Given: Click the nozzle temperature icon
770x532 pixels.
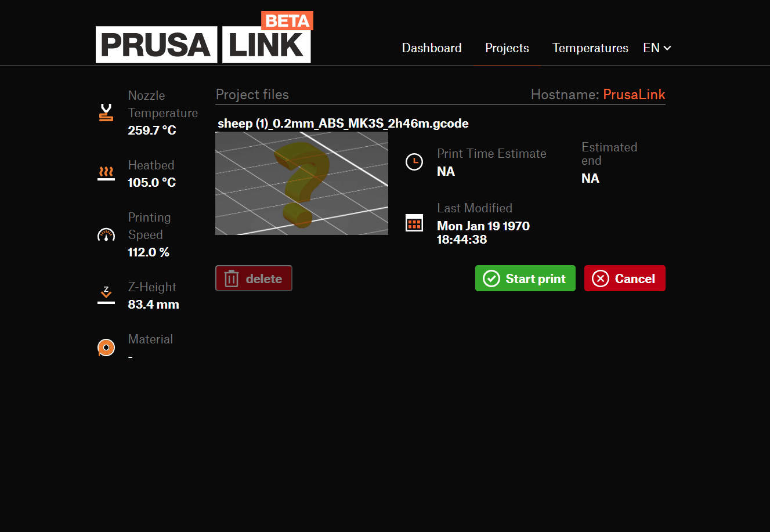Looking at the screenshot, I should 106,113.
